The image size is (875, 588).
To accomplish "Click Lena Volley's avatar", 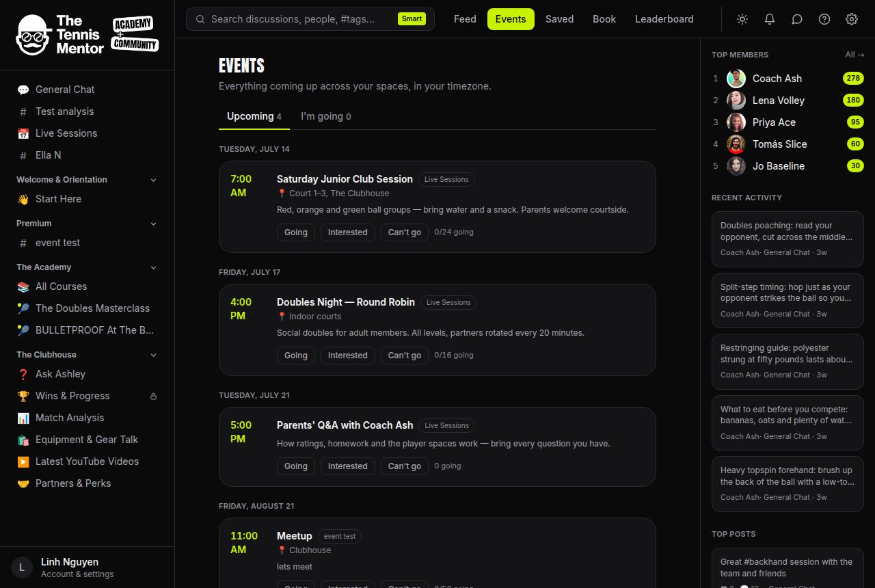I will coord(736,101).
